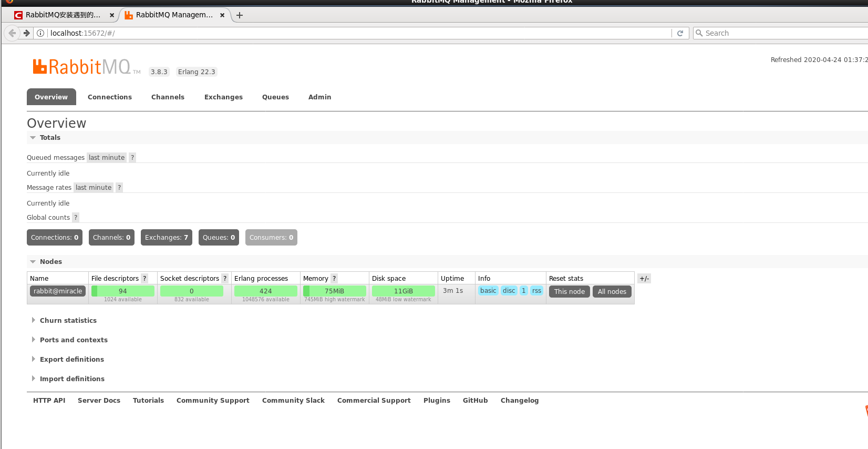
Task: Click the help icon beside Memory column
Action: pos(334,279)
